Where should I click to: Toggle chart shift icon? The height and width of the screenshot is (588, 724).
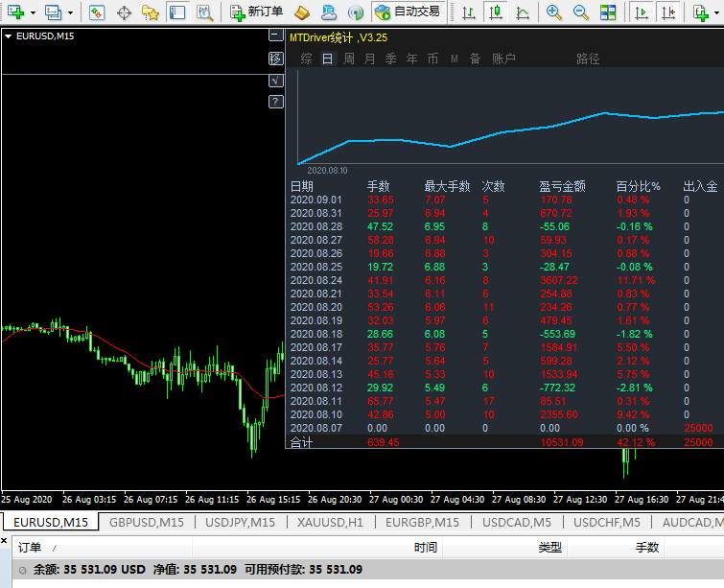tap(668, 12)
